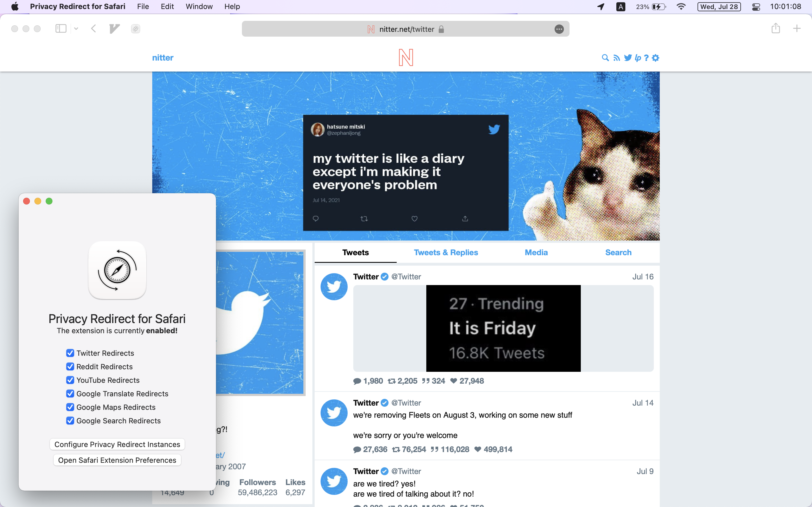Toggle YouTube Redirects checkbox

pyautogui.click(x=70, y=379)
